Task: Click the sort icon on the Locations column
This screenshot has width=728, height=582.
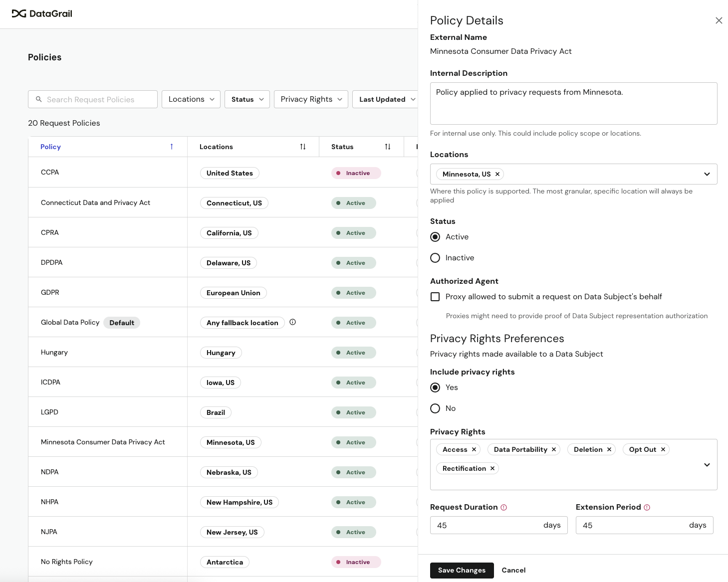Action: click(x=302, y=147)
